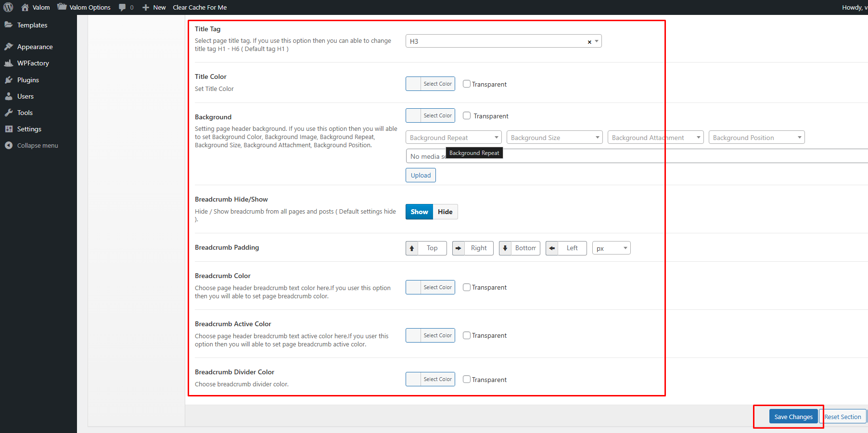Click the Upload button
Viewport: 868px width, 433px height.
click(x=421, y=175)
